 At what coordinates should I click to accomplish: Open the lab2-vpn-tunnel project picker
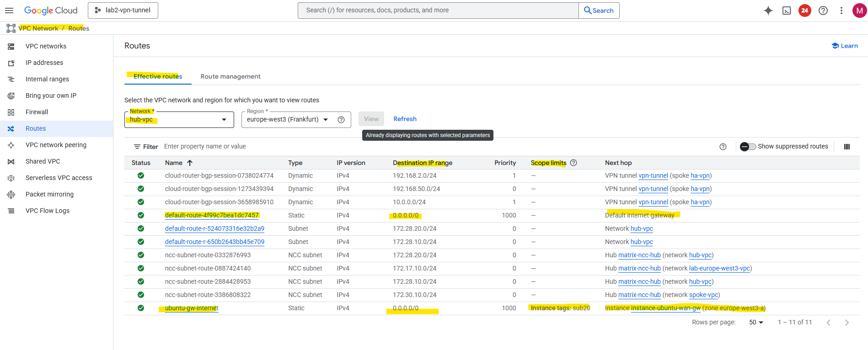pos(123,11)
